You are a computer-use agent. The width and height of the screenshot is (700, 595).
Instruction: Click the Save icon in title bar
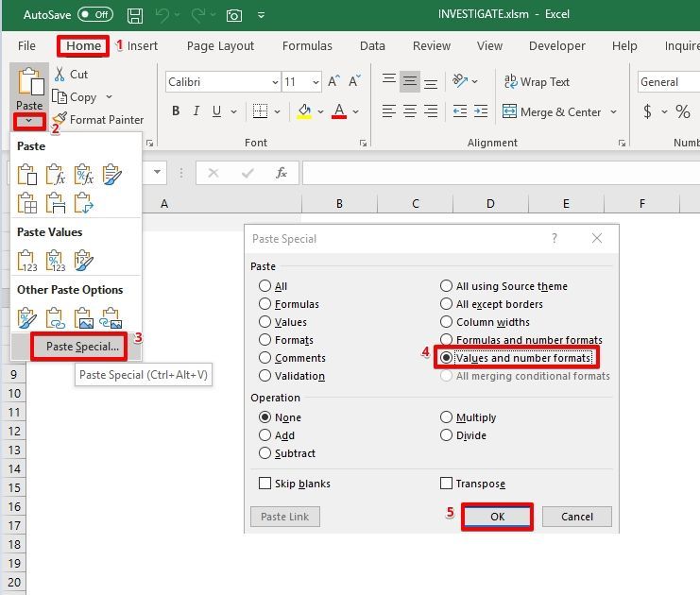pos(135,16)
